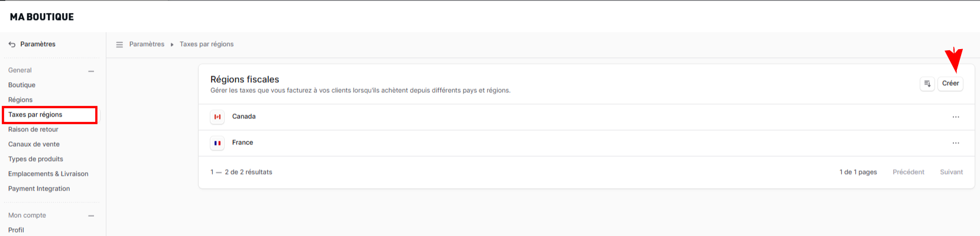Create a new tax region with Créer

[x=950, y=83]
